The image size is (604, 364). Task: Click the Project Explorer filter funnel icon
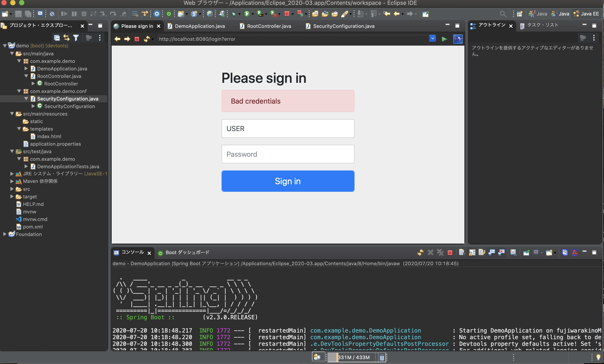[76, 38]
